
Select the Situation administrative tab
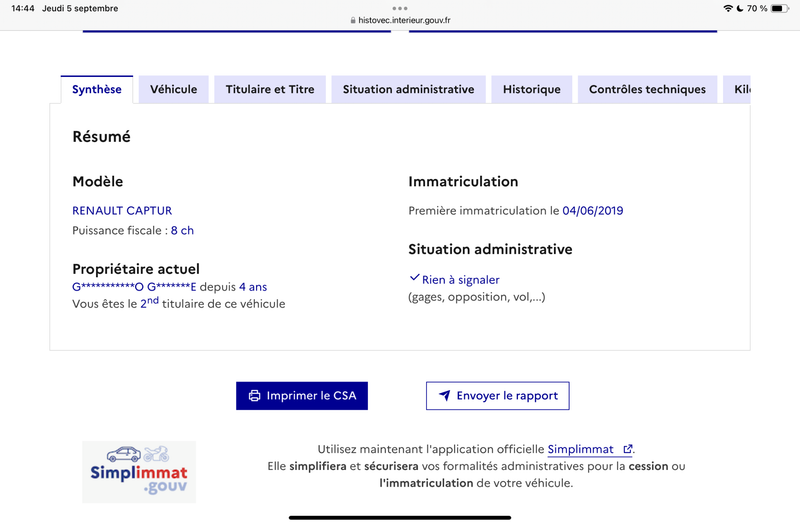pos(408,89)
